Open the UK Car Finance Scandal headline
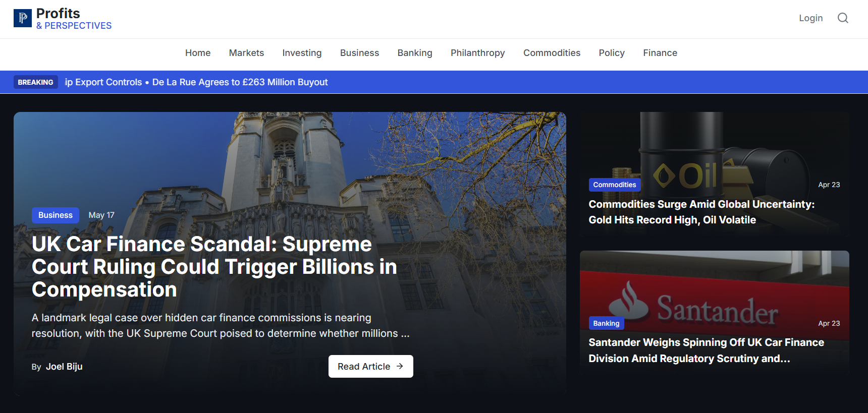 pos(214,267)
